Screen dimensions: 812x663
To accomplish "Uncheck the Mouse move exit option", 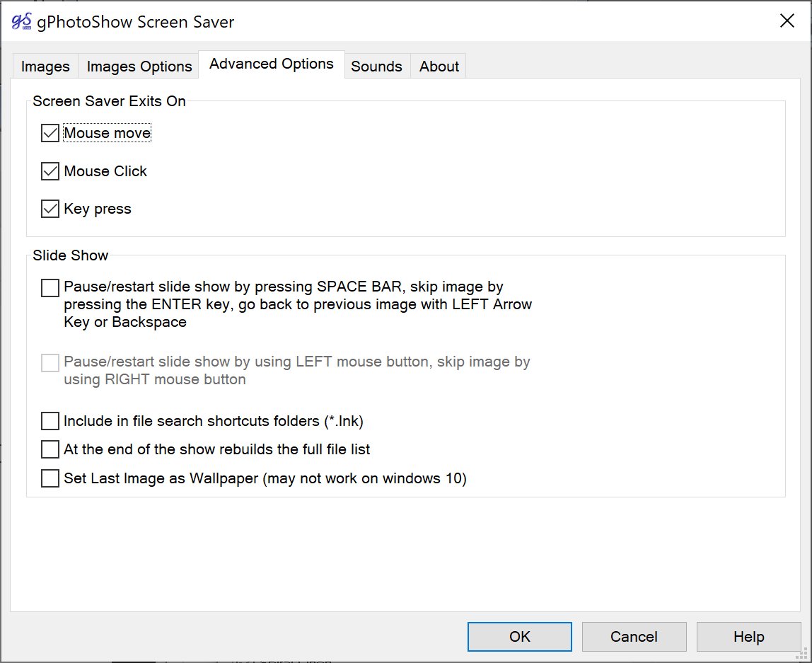I will [x=50, y=133].
